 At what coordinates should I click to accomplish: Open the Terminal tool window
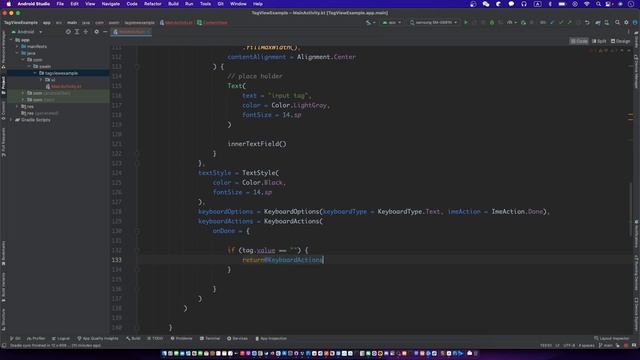coord(210,338)
